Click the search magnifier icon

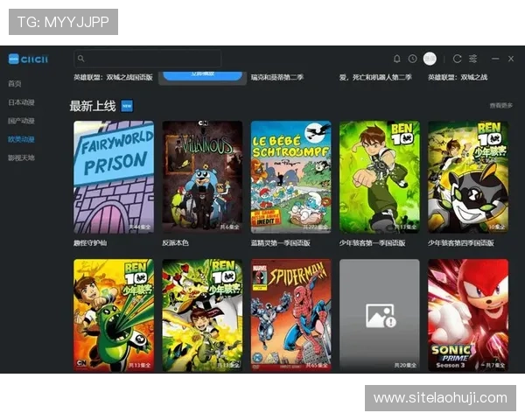(x=80, y=59)
